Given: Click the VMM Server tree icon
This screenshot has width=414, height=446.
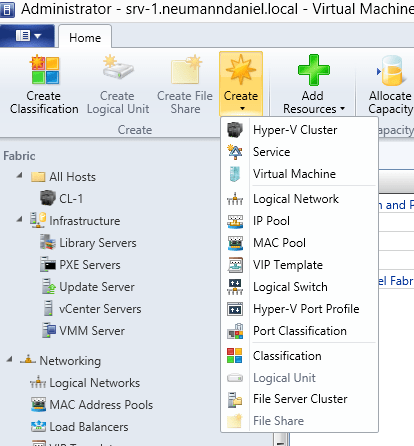Looking at the screenshot, I should tap(49, 331).
